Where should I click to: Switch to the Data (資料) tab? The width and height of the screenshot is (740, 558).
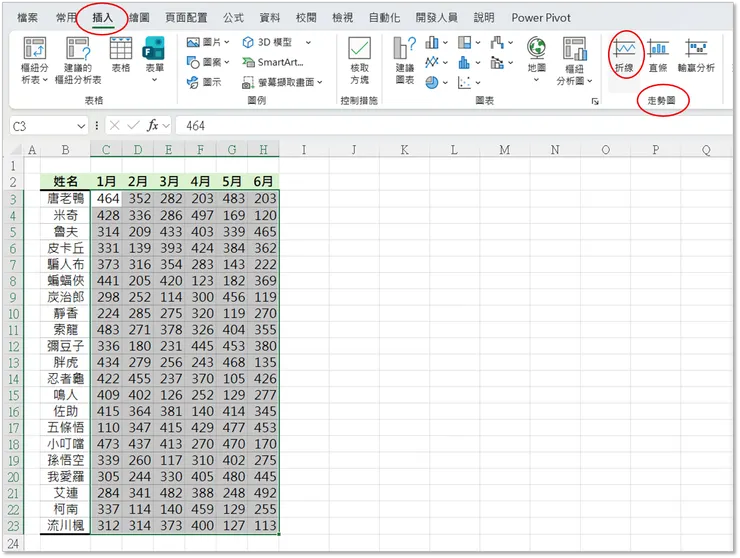[x=269, y=18]
